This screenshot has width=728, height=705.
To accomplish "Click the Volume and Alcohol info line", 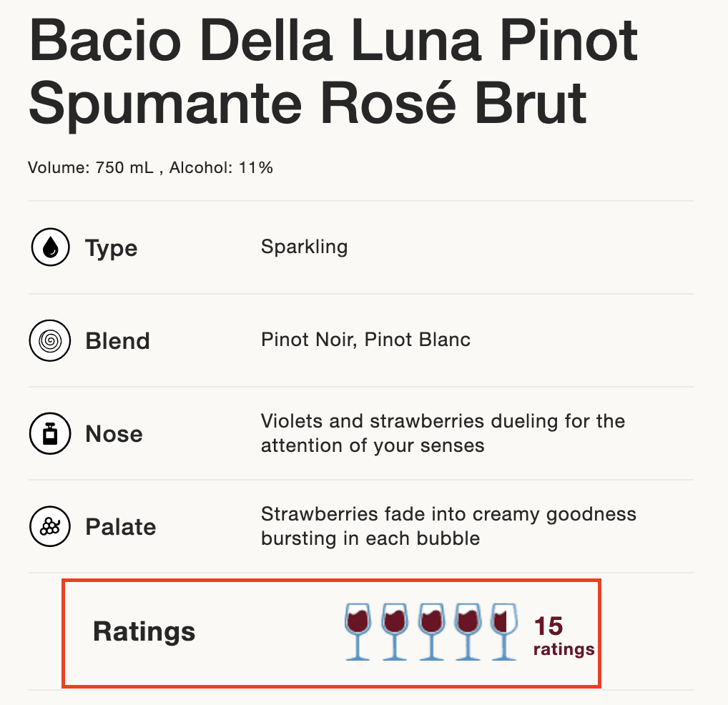I will click(x=150, y=167).
